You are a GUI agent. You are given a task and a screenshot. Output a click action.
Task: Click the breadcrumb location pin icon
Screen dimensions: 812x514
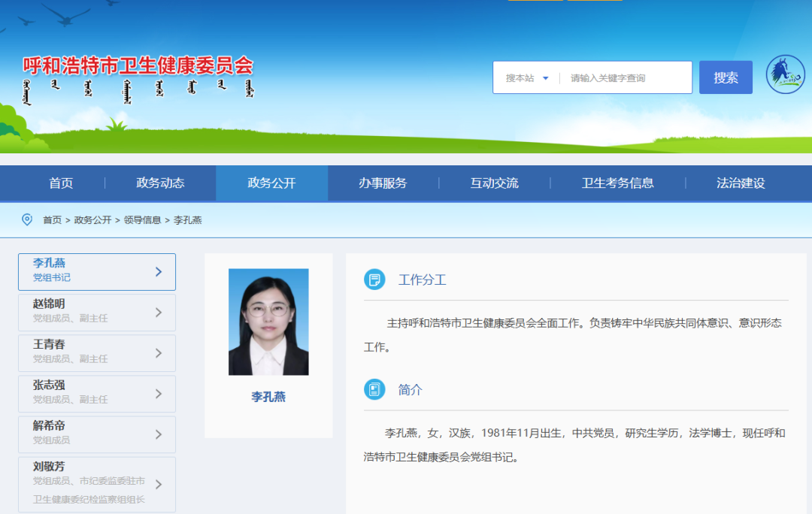pos(27,219)
